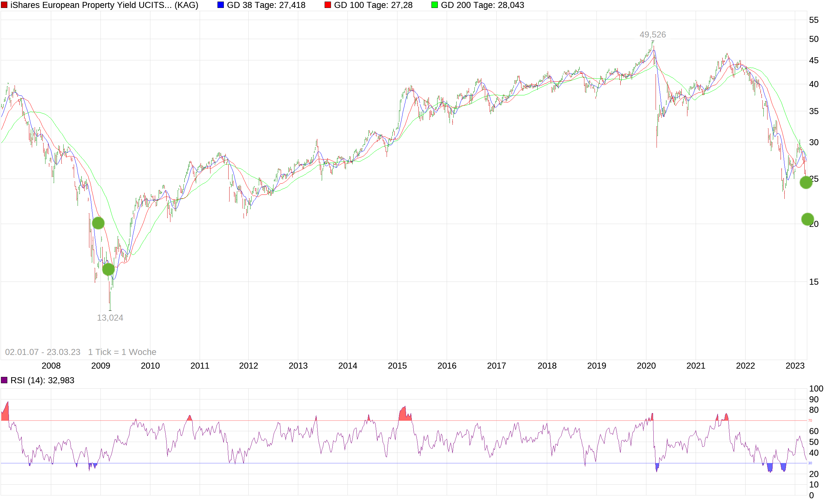The image size is (840, 504).
Task: Click the 13,024 low price label
Action: pyautogui.click(x=110, y=317)
